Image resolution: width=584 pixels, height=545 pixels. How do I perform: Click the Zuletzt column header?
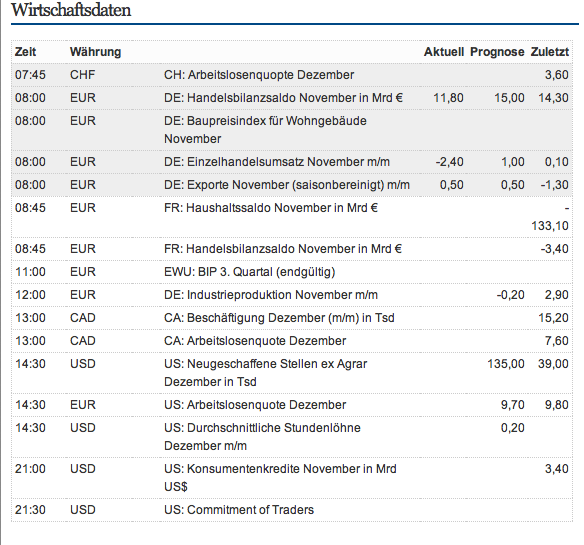[550, 52]
